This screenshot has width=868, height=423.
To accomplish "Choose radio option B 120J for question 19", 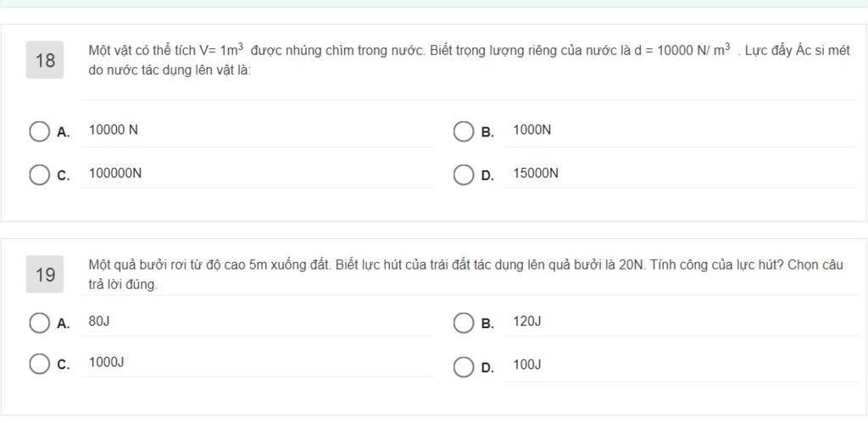I will tap(464, 323).
